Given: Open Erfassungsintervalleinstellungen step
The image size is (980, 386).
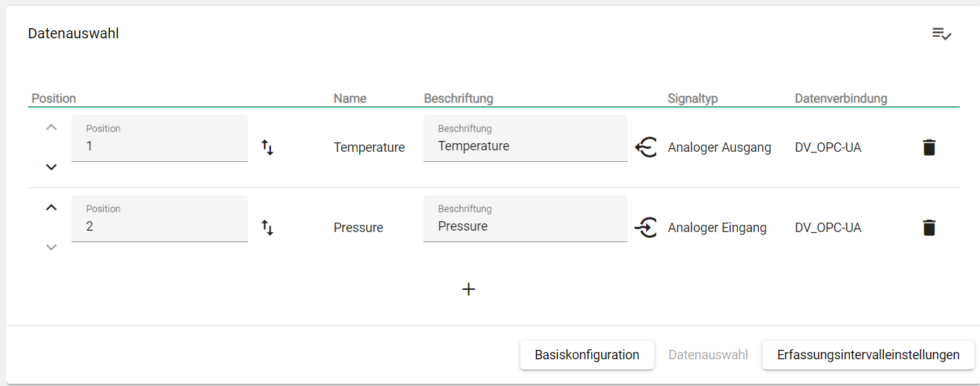Looking at the screenshot, I should [x=868, y=355].
